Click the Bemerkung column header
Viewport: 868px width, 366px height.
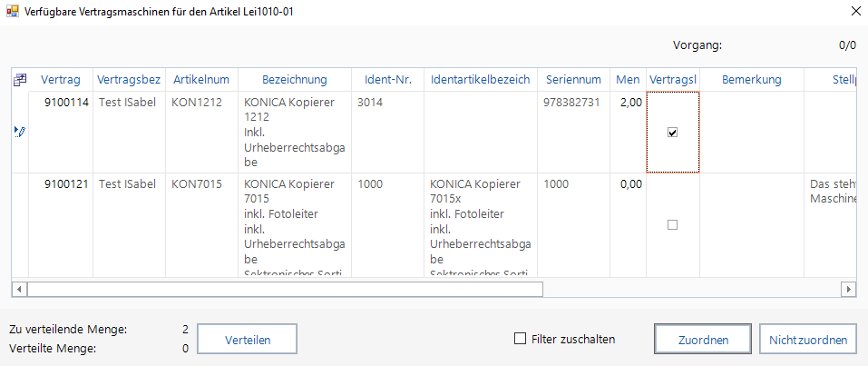click(751, 80)
